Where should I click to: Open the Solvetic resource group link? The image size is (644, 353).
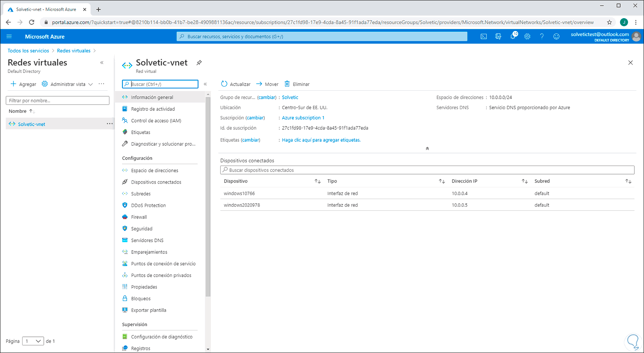[x=290, y=98]
